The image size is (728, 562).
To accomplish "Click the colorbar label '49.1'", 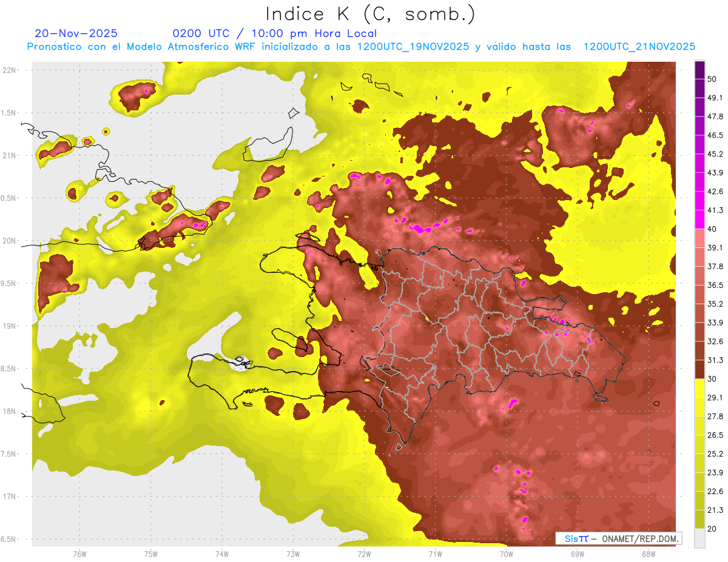I will click(x=715, y=98).
